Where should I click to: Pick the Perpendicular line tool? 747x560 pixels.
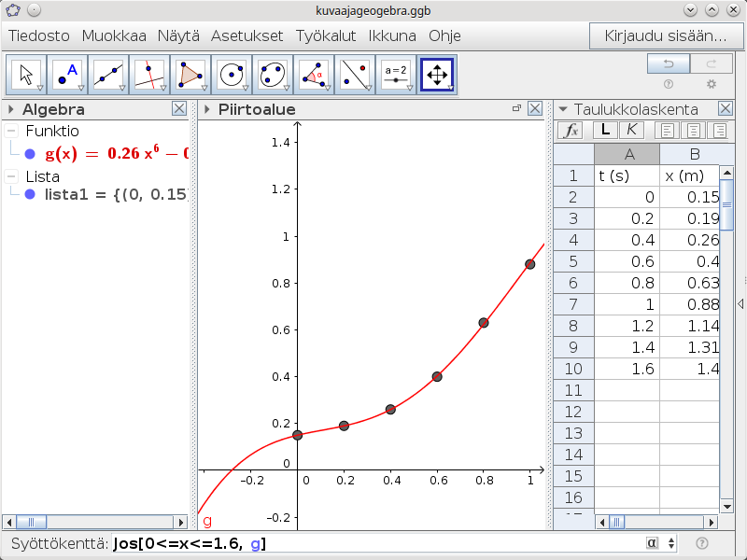[149, 75]
